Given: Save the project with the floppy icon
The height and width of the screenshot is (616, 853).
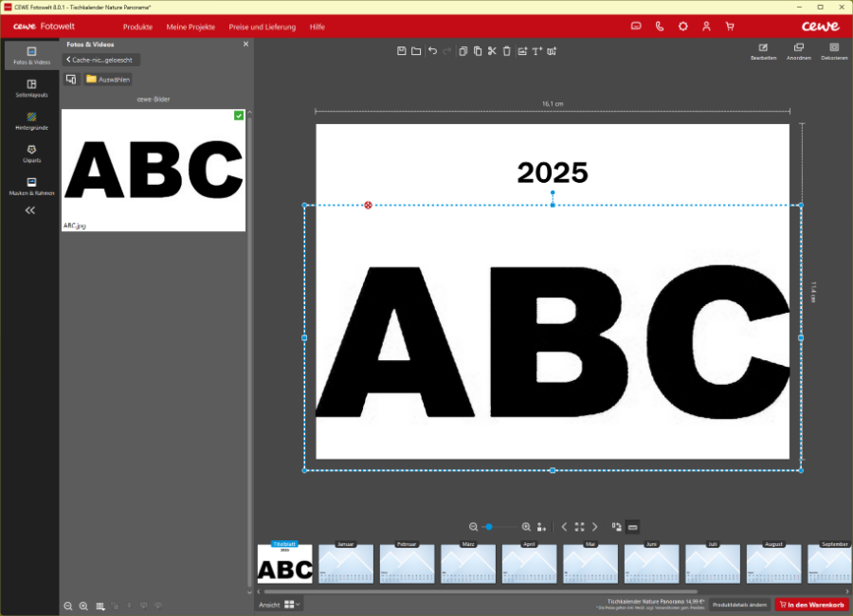Looking at the screenshot, I should [402, 51].
